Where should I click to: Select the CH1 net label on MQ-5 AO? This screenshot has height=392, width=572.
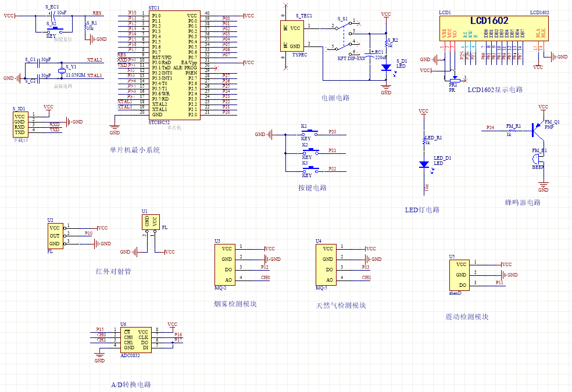[366, 278]
